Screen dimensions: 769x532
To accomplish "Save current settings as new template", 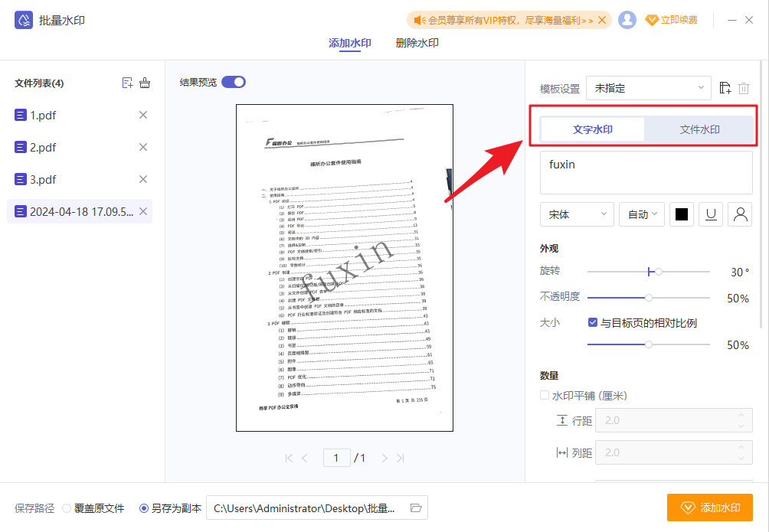I will click(x=725, y=88).
